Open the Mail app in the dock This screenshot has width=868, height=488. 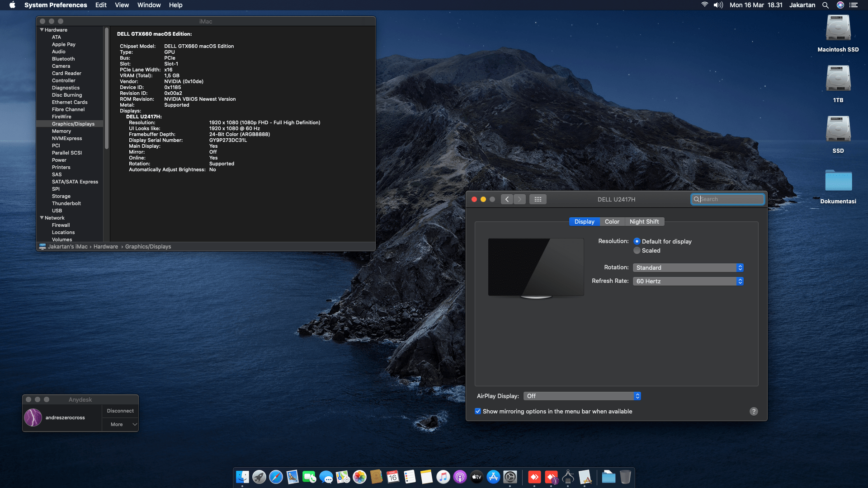pyautogui.click(x=292, y=477)
